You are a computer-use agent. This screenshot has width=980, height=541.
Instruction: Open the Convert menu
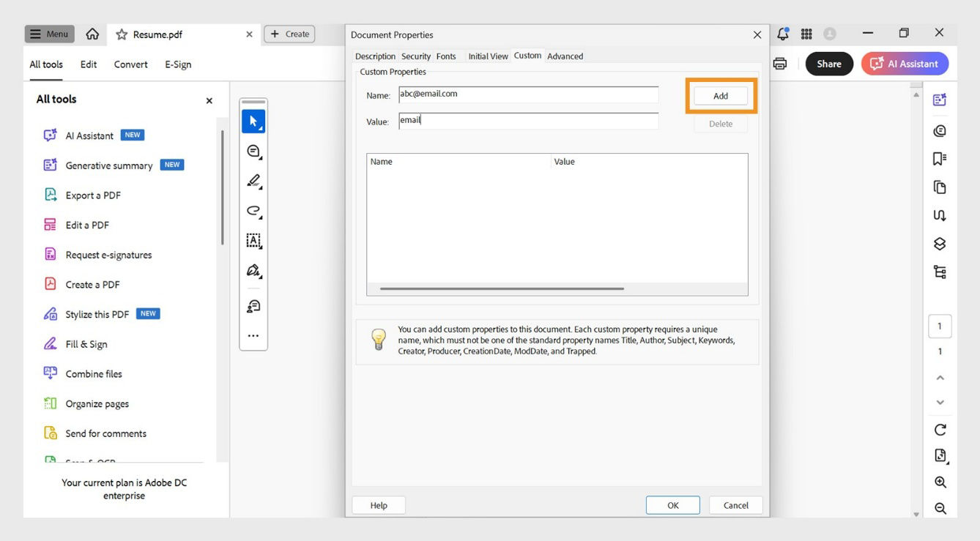[x=130, y=64]
